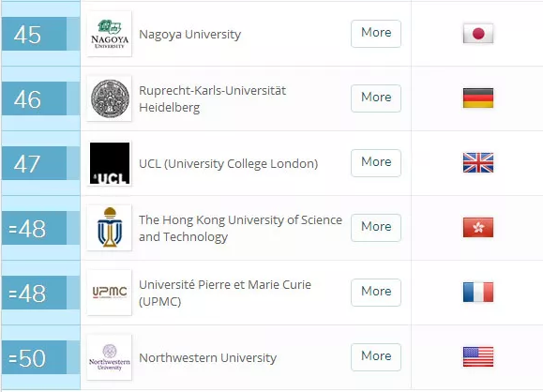Click the German flag icon

478,98
